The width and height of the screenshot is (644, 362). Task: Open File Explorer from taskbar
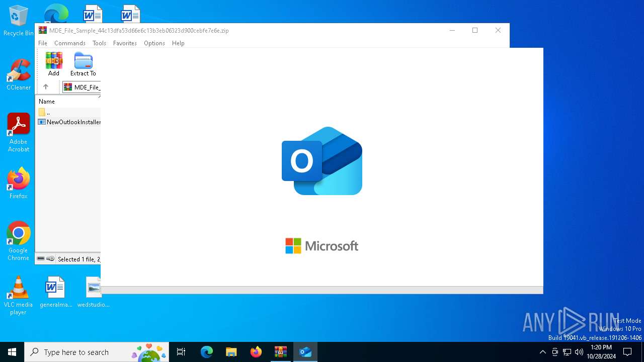click(231, 352)
